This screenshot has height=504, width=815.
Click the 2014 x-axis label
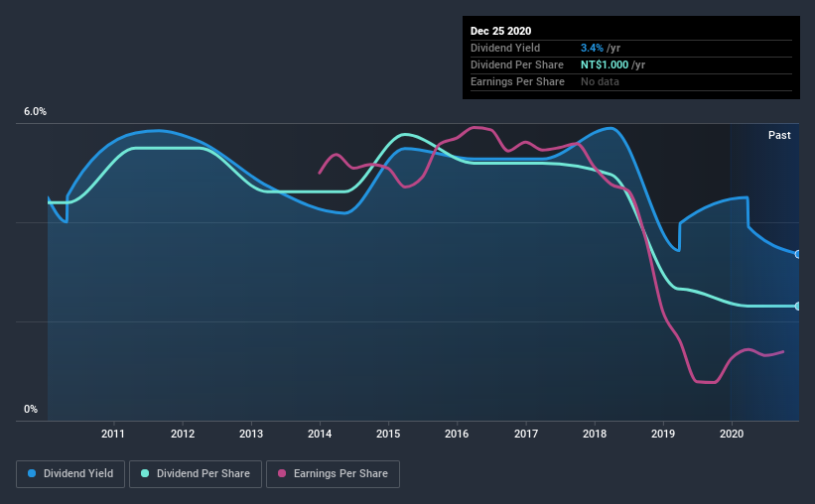click(320, 434)
